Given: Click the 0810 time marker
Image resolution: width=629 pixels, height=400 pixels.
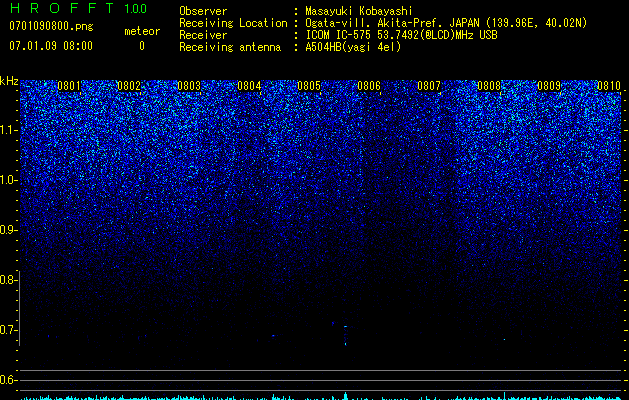Looking at the screenshot, I should coord(609,86).
